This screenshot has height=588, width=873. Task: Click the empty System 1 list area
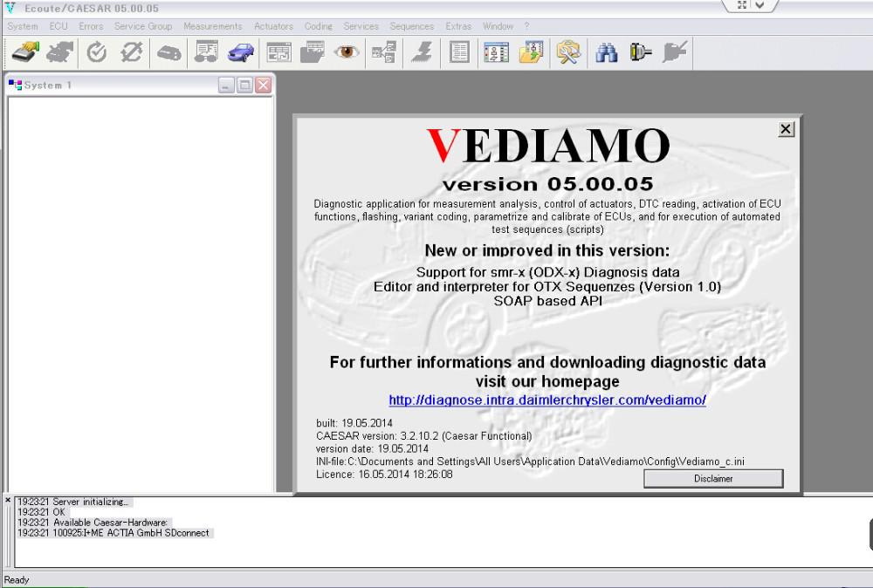coord(141,294)
